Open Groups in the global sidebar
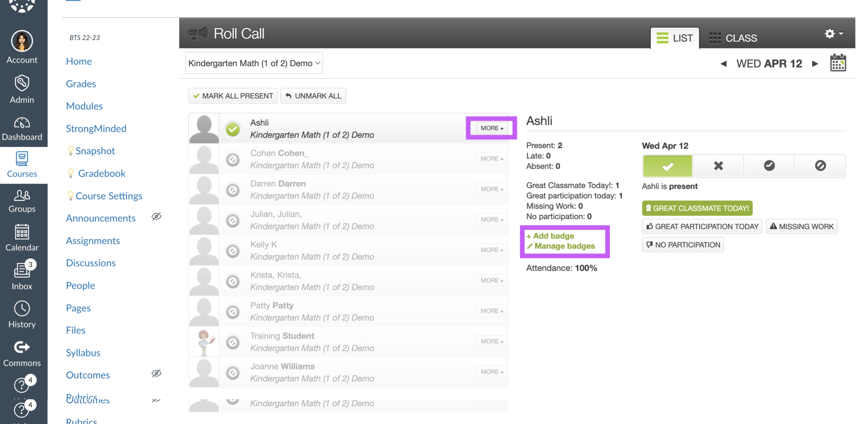 tap(22, 201)
